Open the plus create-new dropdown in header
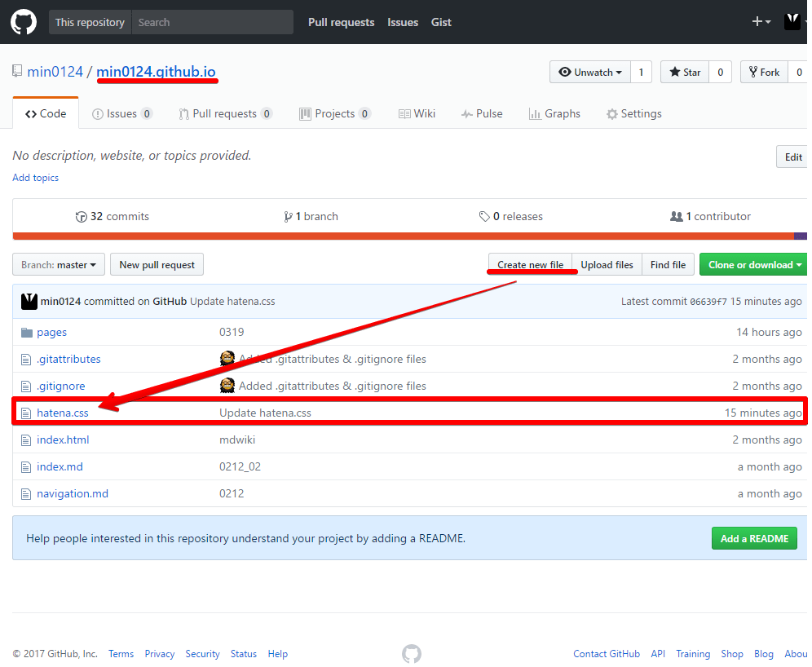The width and height of the screenshot is (812, 667). [x=761, y=22]
